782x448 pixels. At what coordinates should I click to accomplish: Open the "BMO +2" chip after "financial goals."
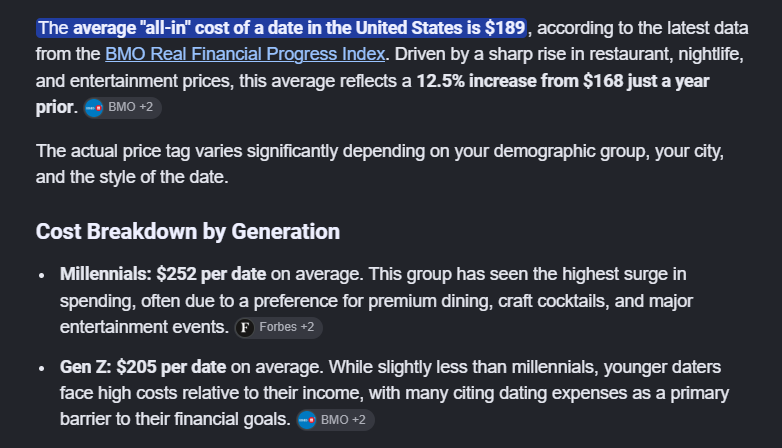pyautogui.click(x=336, y=420)
